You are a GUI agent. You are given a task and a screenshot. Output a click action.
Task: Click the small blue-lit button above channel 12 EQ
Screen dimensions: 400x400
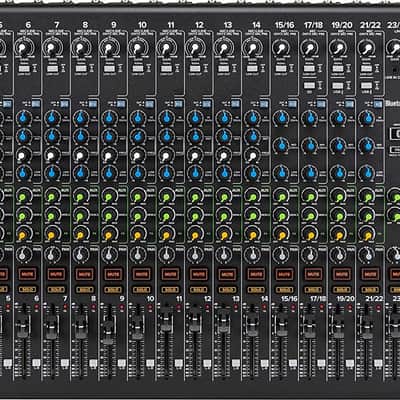click(207, 104)
